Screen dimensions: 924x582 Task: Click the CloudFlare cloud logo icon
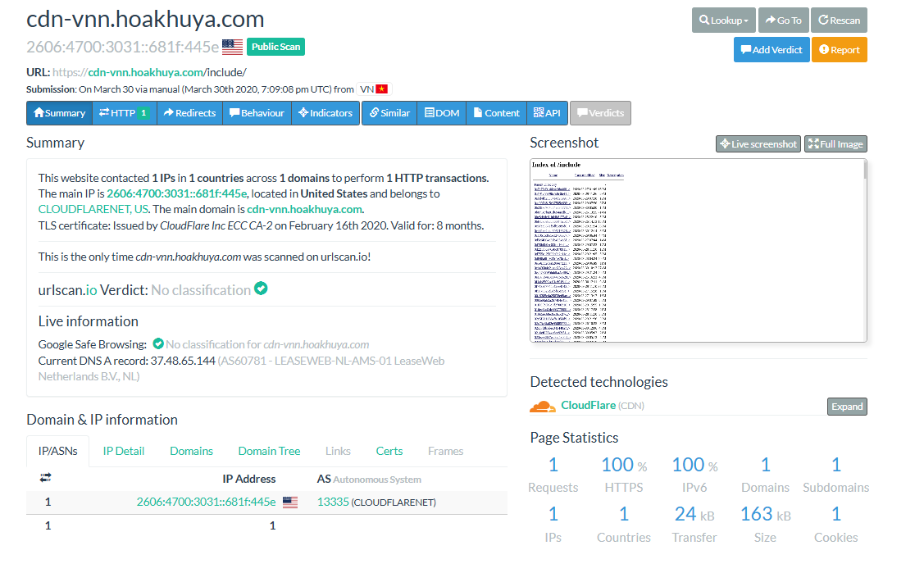542,406
